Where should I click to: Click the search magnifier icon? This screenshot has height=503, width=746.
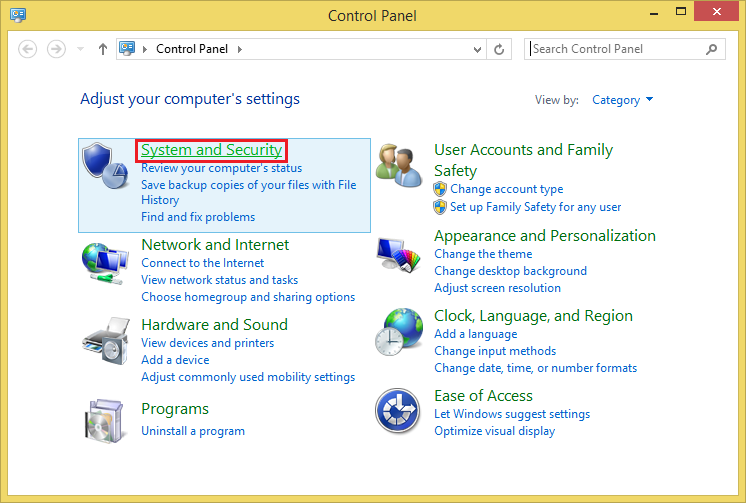click(712, 49)
